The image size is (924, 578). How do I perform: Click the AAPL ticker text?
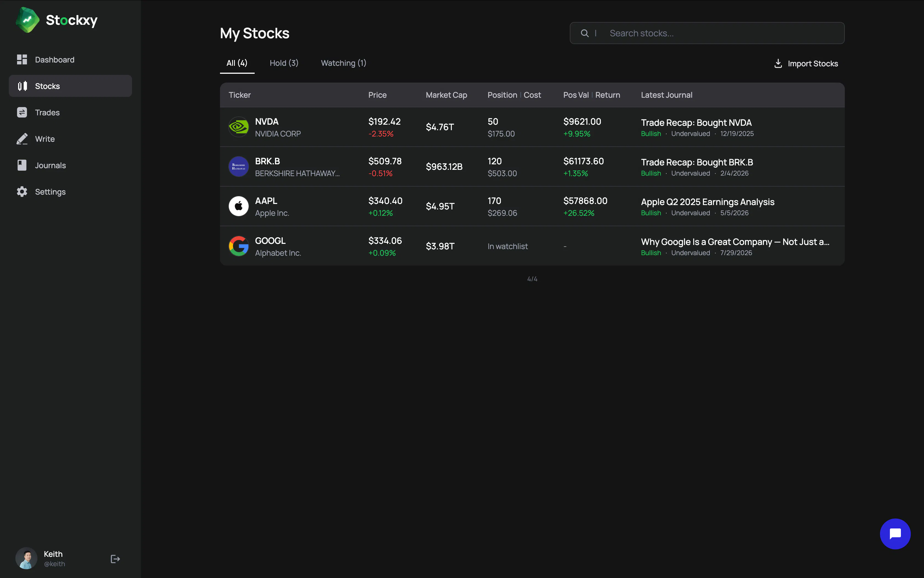[x=266, y=201]
